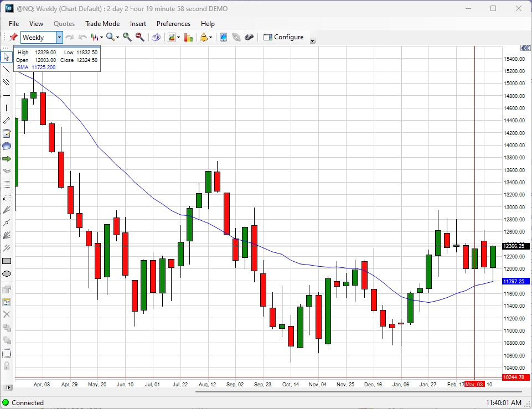Open the Help menu
532x409 pixels.
click(x=208, y=24)
